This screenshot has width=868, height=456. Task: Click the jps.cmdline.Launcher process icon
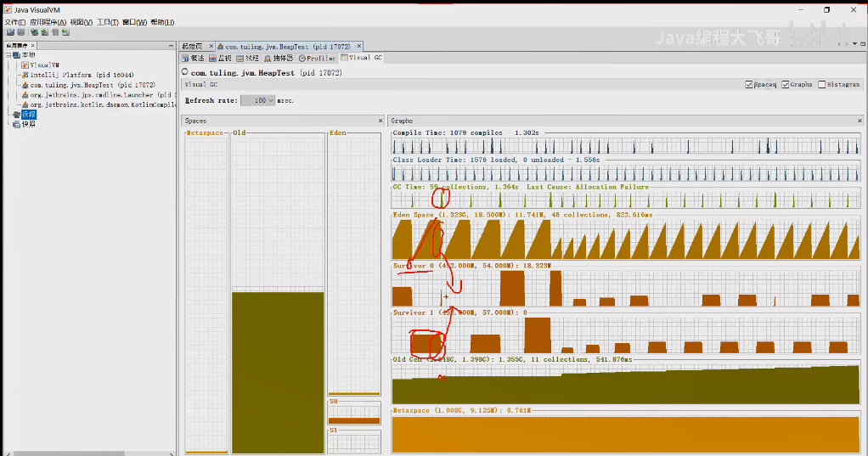[x=25, y=94]
